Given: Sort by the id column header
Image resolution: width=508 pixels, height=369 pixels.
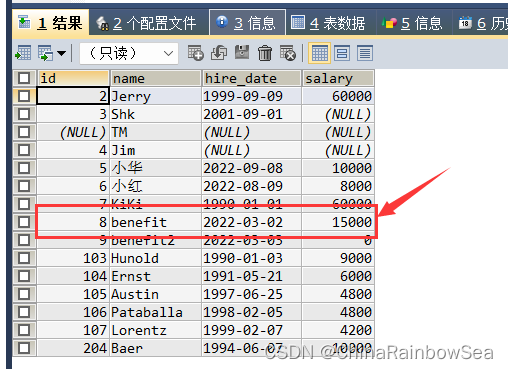Looking at the screenshot, I should click(x=73, y=78).
